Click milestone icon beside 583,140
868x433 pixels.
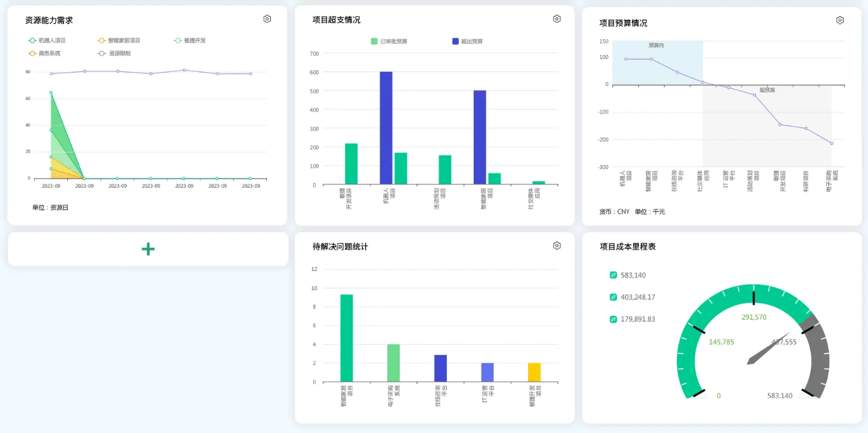point(613,274)
